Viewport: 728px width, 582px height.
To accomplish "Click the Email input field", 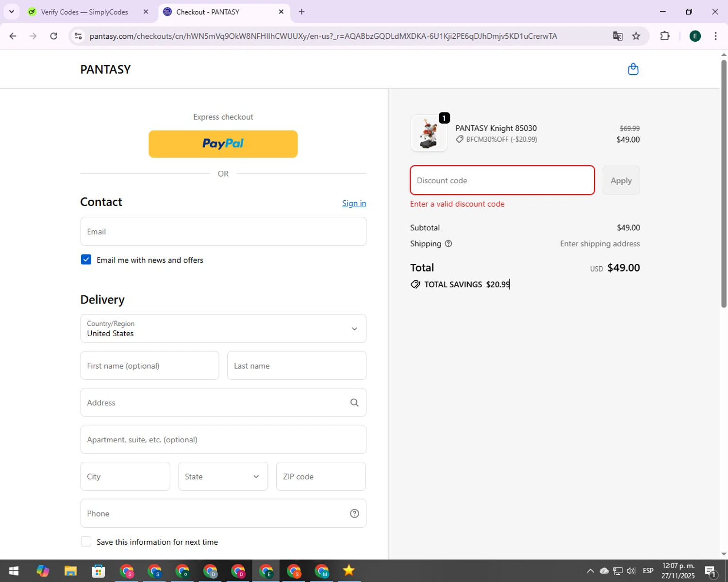I will pyautogui.click(x=223, y=231).
